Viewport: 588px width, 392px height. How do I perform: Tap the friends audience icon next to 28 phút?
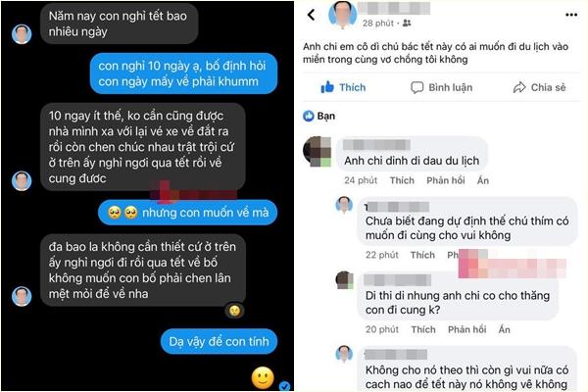[407, 24]
